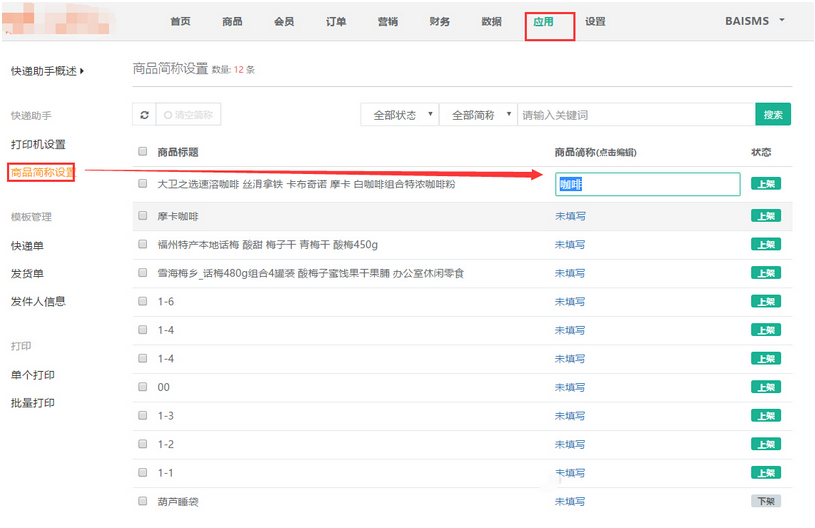The image size is (815, 528).
Task: Open the 全部简称 dropdown
Action: 478,115
